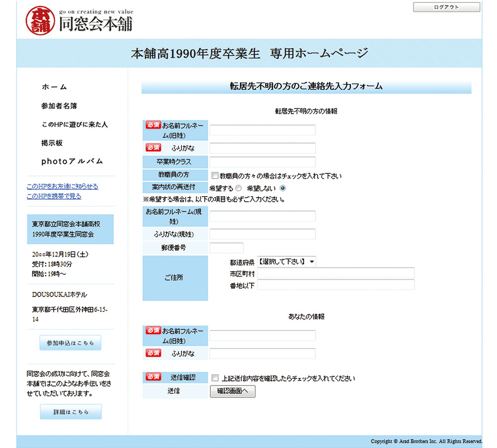Click the 東京都立同窓会本舗高校 sidebar heading
This screenshot has height=448, width=497.
(66, 224)
